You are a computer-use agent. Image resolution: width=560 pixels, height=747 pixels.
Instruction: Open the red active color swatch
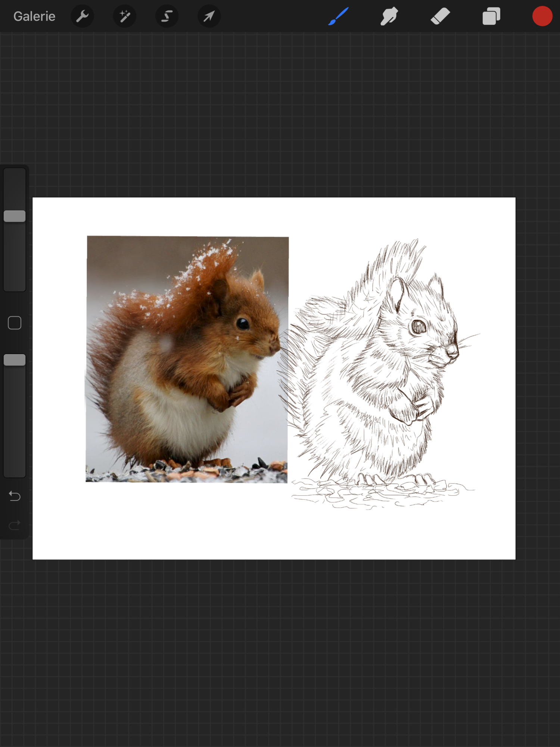pos(542,16)
